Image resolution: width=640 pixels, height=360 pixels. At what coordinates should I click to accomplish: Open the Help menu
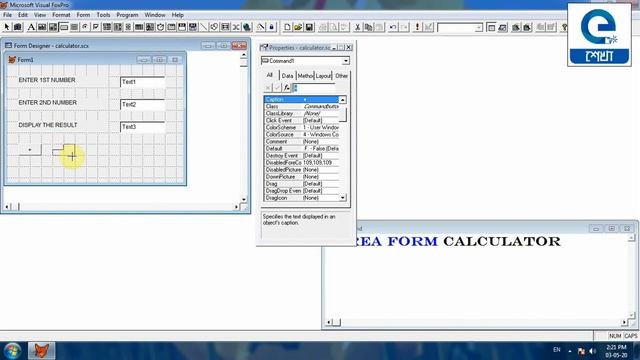coord(178,15)
